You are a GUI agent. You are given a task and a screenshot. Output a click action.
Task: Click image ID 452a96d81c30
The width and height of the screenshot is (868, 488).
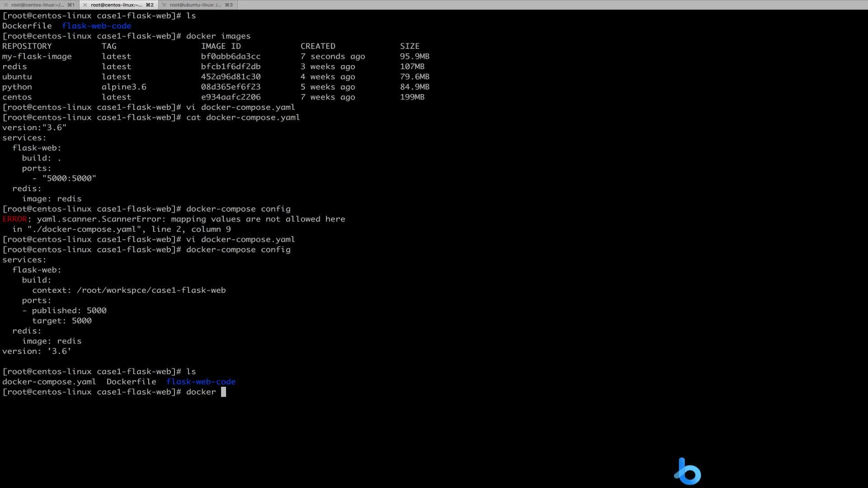click(x=231, y=77)
